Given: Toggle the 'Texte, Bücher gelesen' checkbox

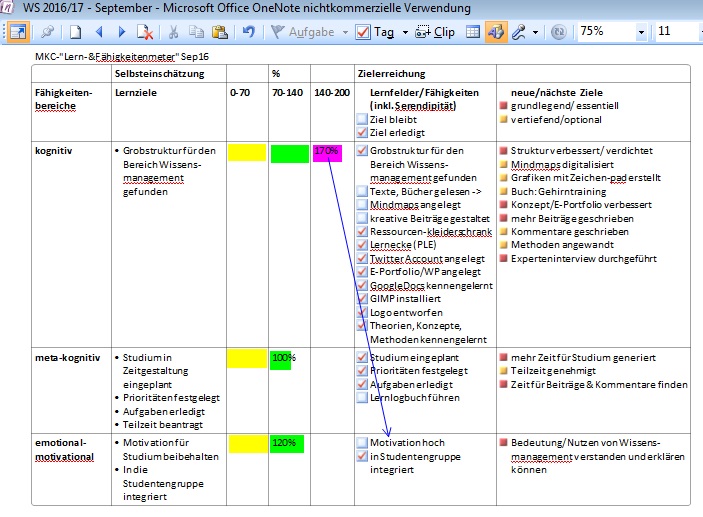Looking at the screenshot, I should (x=362, y=191).
